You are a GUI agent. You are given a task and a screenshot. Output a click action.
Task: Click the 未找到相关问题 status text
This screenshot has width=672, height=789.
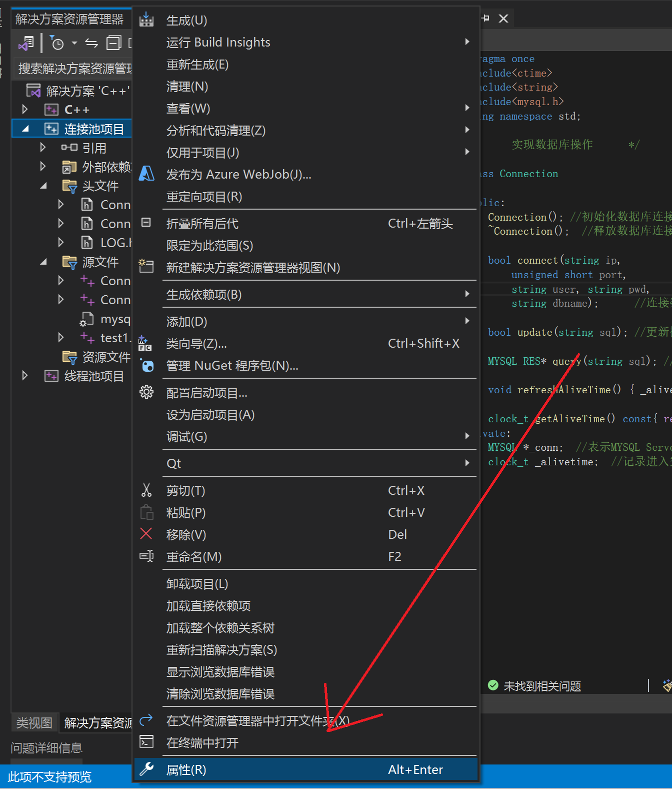pos(542,685)
